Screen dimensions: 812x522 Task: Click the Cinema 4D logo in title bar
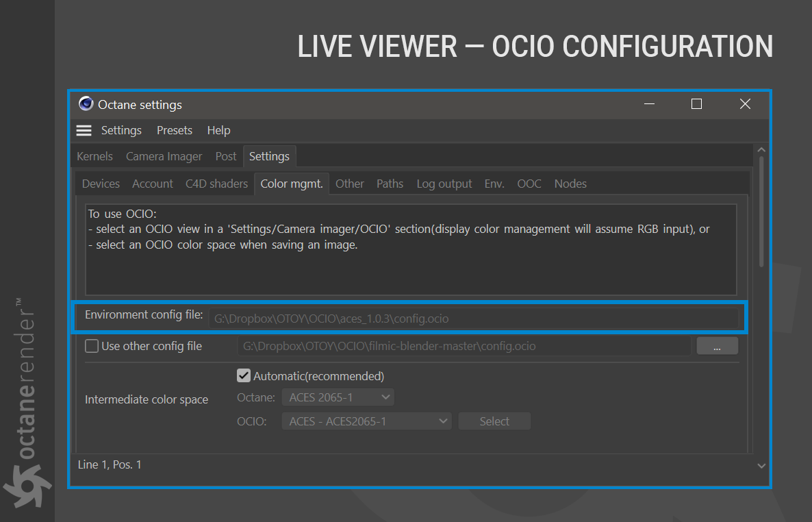(86, 103)
